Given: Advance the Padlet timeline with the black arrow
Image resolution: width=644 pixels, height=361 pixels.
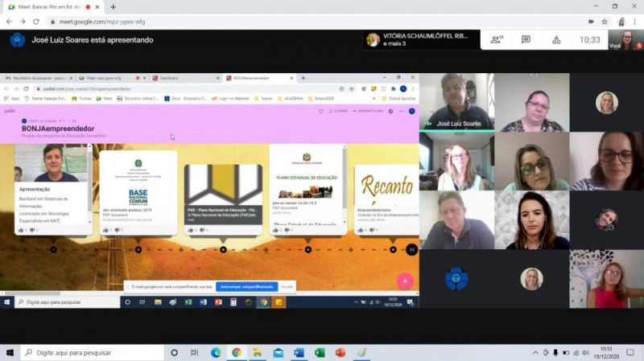Looking at the screenshot, I should pos(411,249).
